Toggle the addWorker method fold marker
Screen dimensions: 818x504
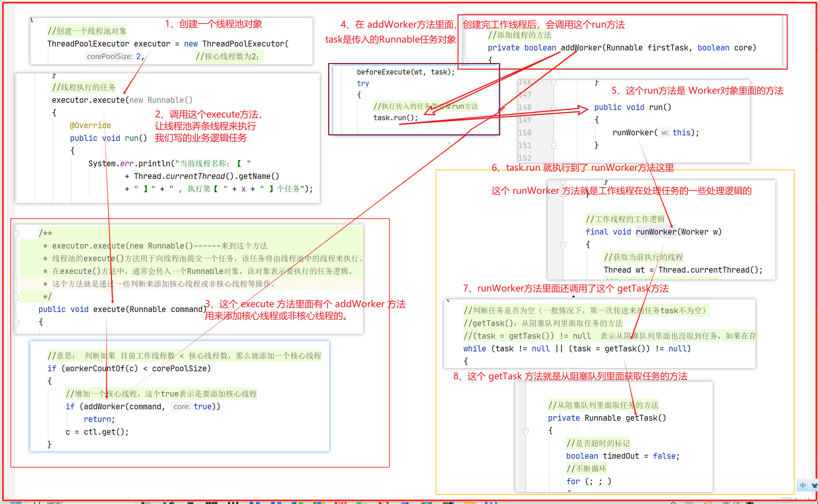click(x=466, y=60)
